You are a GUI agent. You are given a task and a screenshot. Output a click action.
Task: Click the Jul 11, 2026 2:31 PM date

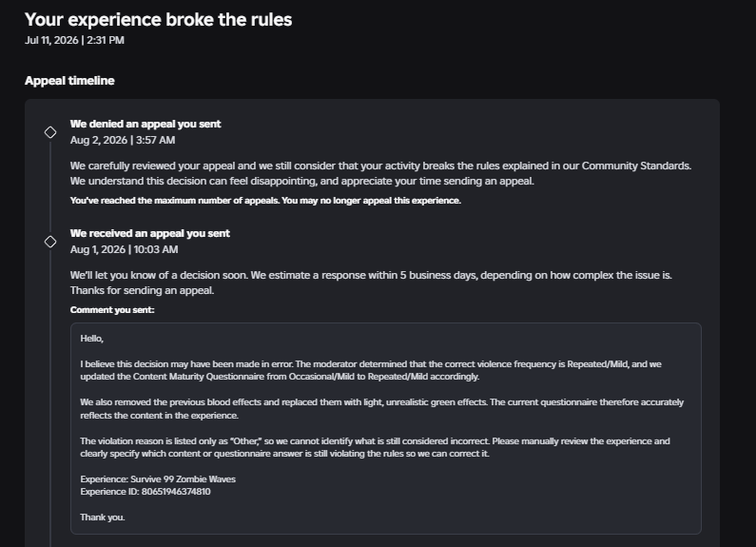74,41
